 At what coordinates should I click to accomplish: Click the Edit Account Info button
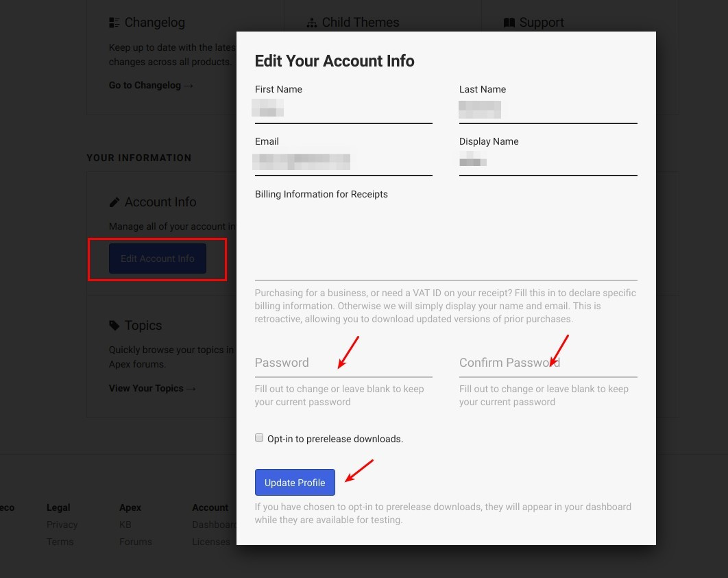(x=158, y=258)
